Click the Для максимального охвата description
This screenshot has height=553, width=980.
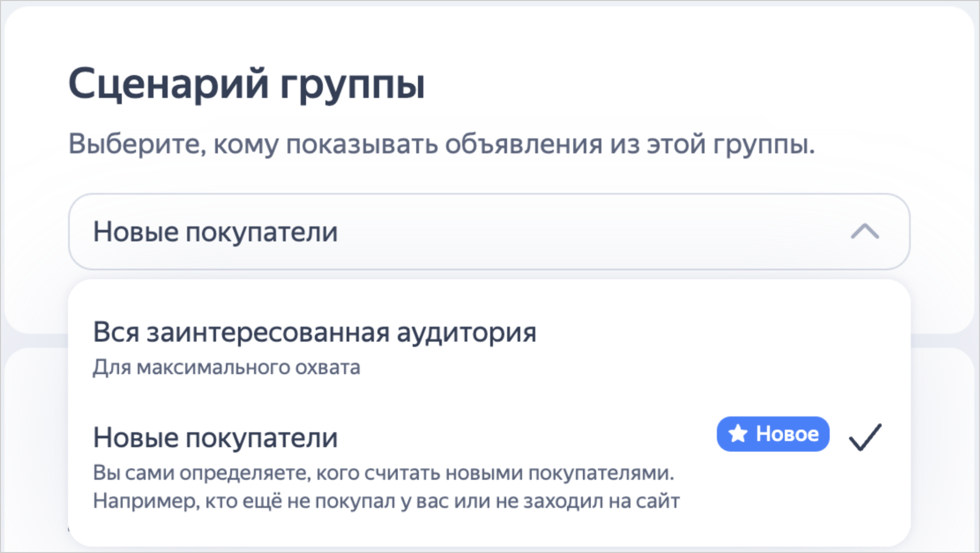click(x=226, y=367)
